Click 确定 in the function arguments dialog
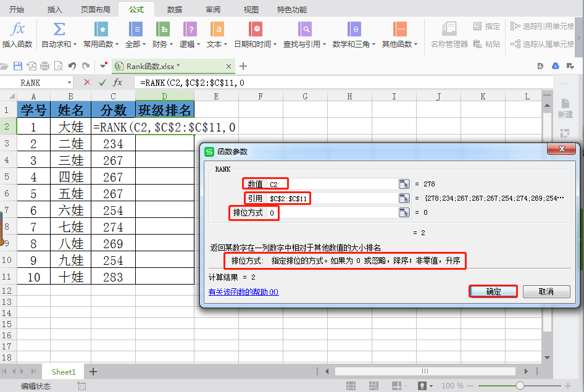This screenshot has width=584, height=392. [493, 291]
